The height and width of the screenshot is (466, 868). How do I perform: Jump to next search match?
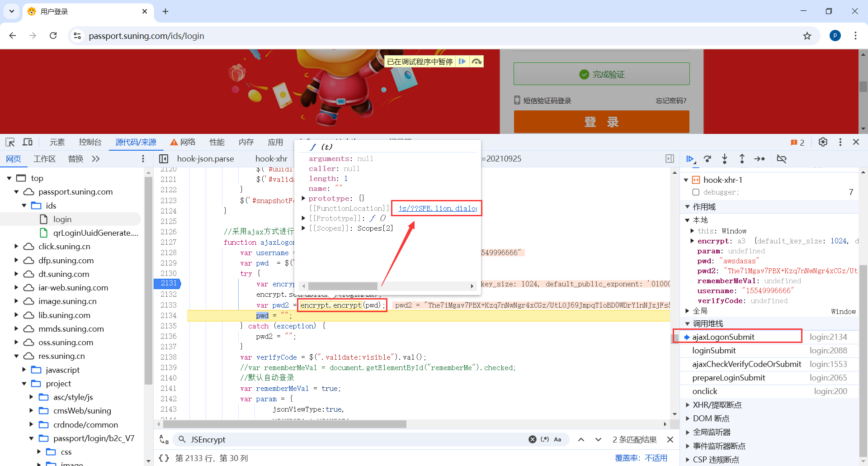(x=598, y=439)
